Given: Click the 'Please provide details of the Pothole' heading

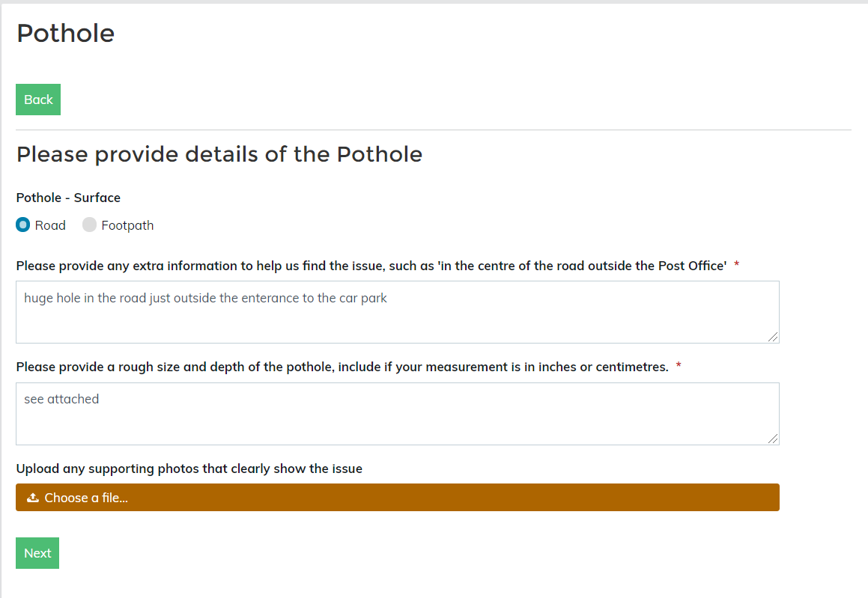Looking at the screenshot, I should pyautogui.click(x=219, y=154).
